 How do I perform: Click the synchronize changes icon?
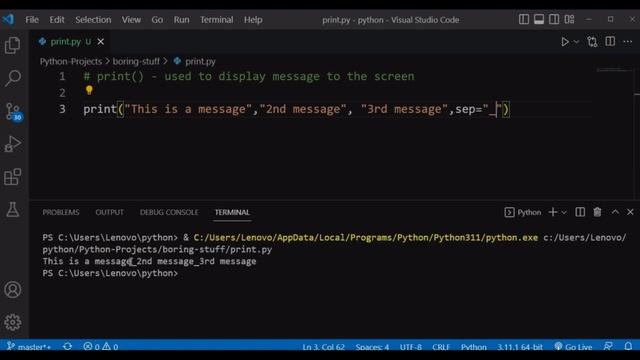coord(68,347)
